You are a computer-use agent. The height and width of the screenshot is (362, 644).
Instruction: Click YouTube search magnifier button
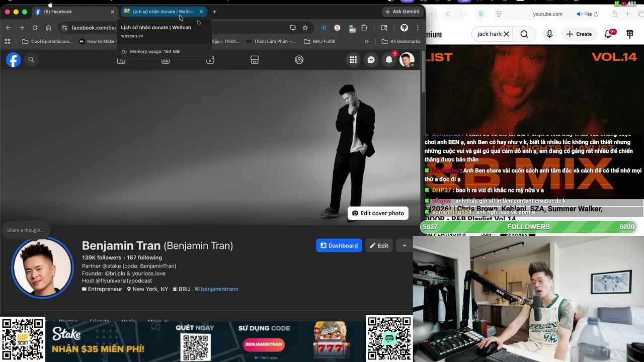click(524, 34)
